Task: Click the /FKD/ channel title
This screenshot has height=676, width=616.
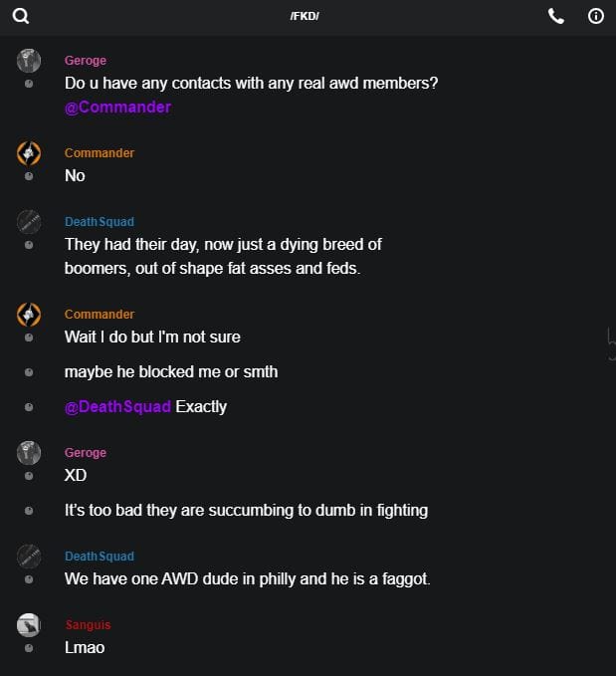Action: tap(305, 16)
